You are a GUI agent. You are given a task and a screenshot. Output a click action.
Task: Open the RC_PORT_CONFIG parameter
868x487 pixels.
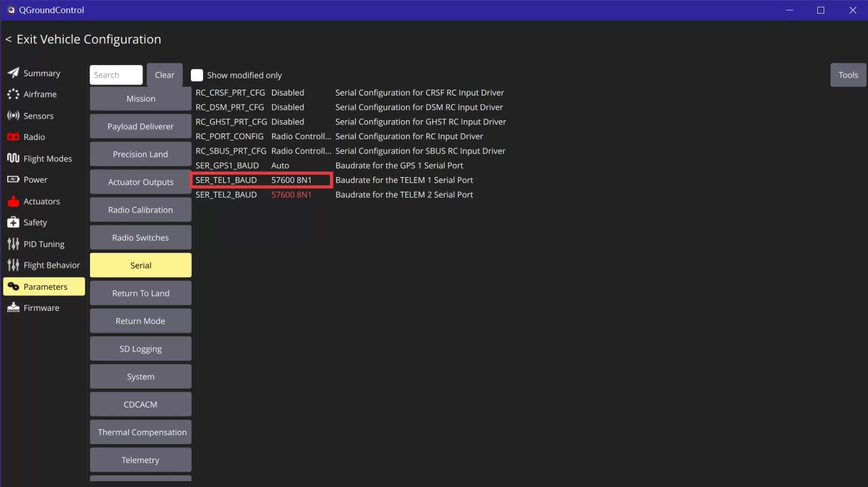pos(230,136)
